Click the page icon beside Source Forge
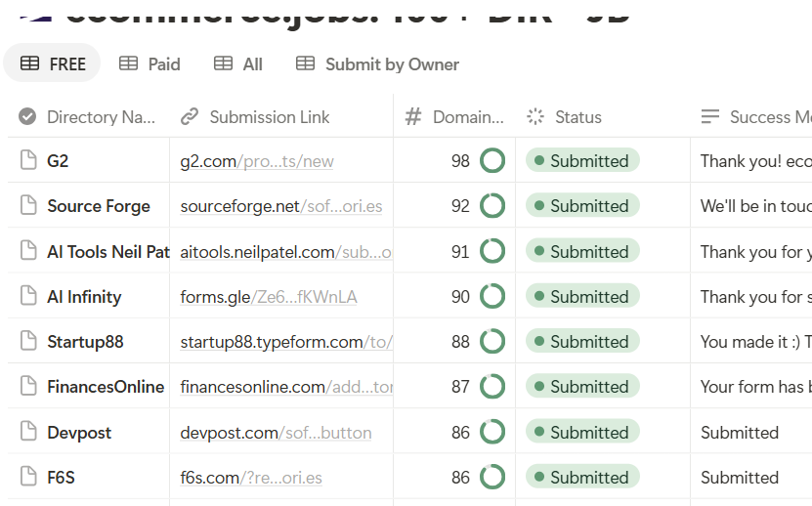The image size is (812, 506). click(x=28, y=206)
